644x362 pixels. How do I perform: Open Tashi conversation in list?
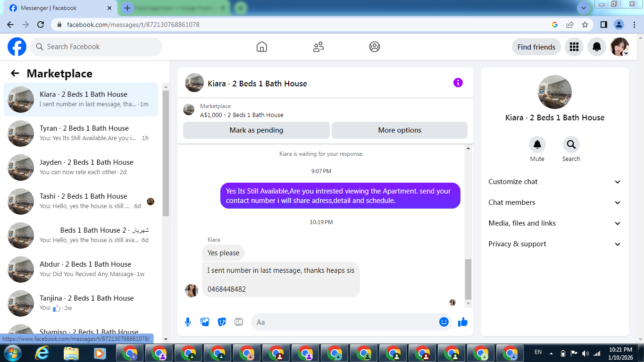pos(81,202)
